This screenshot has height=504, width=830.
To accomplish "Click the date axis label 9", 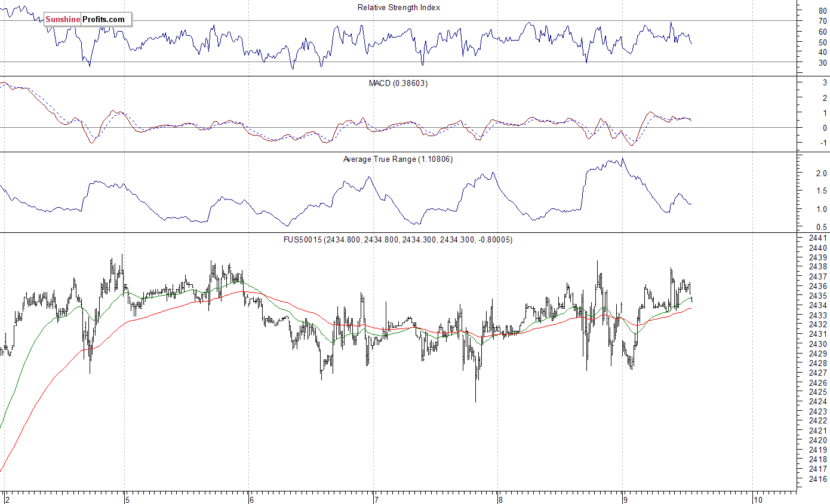I will coord(625,499).
